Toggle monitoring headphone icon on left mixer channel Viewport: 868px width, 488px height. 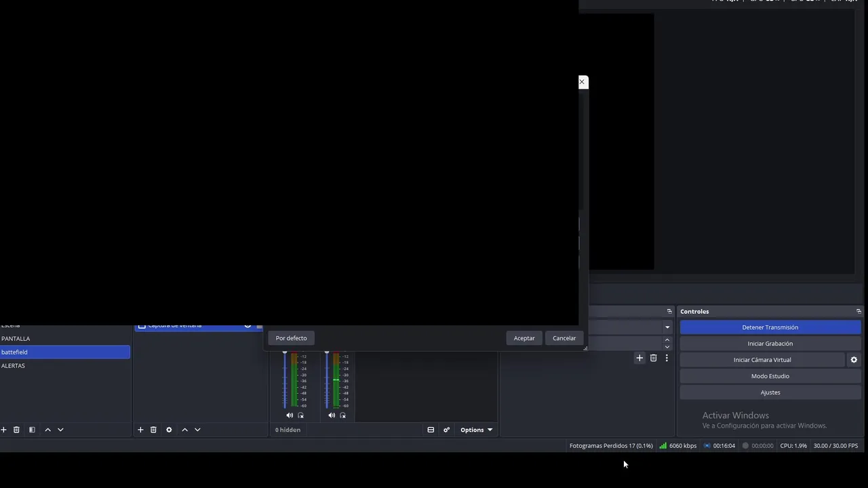point(301,415)
